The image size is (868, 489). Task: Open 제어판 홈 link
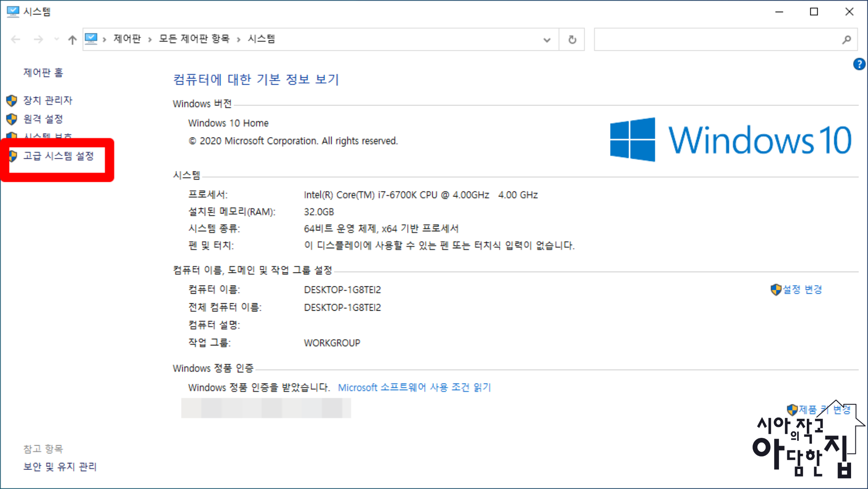pos(43,72)
